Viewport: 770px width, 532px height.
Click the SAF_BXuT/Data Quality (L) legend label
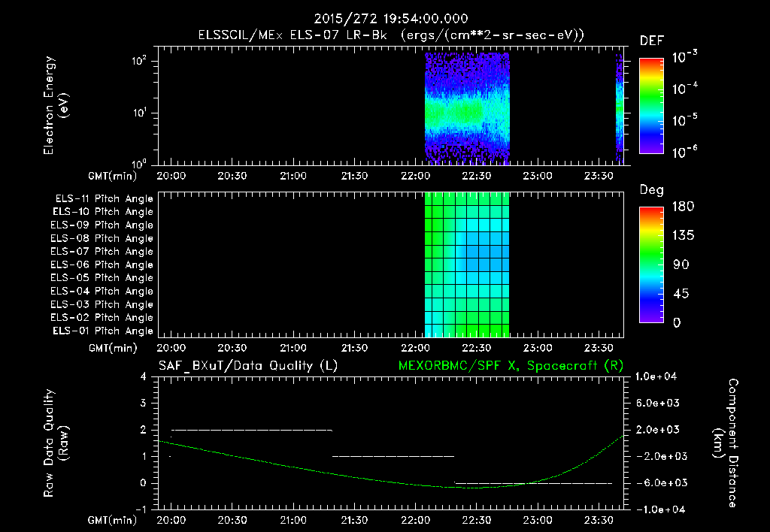click(248, 366)
